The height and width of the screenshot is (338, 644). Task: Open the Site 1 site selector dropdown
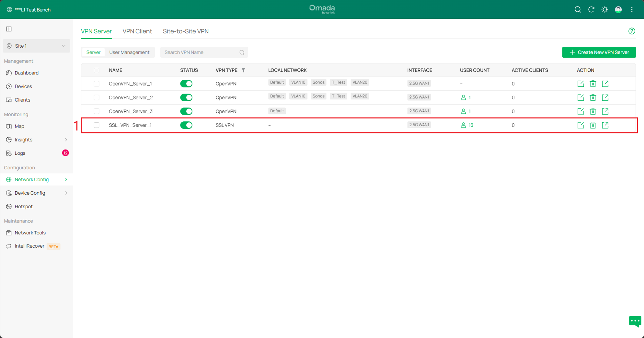36,46
